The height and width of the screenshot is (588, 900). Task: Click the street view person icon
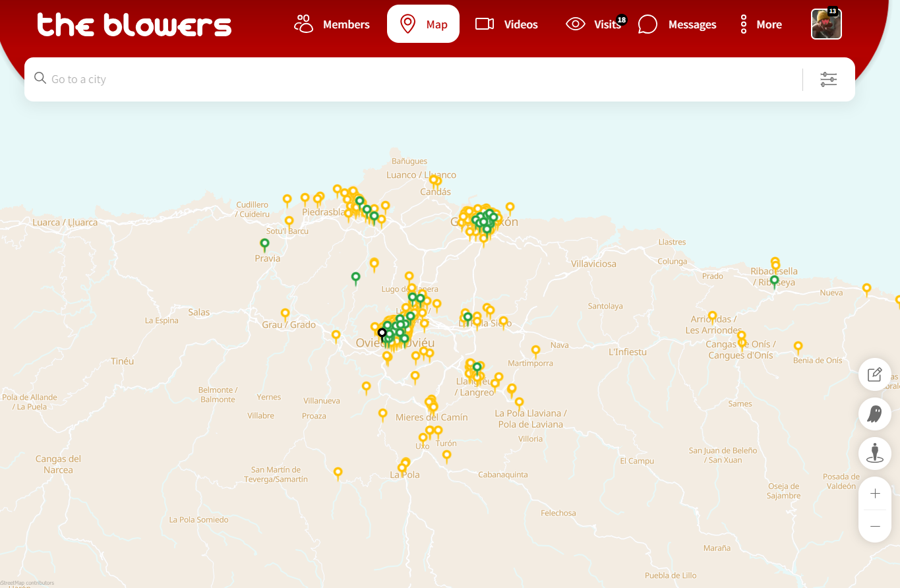pos(875,454)
